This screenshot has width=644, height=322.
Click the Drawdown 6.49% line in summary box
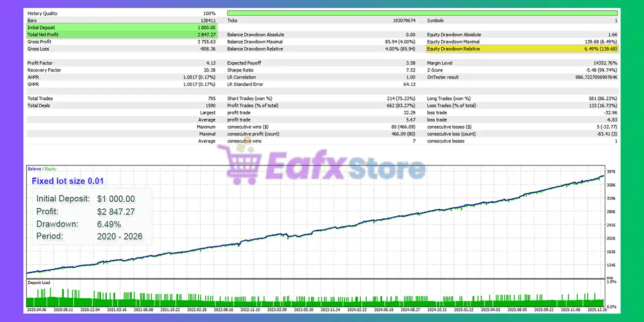pos(78,224)
